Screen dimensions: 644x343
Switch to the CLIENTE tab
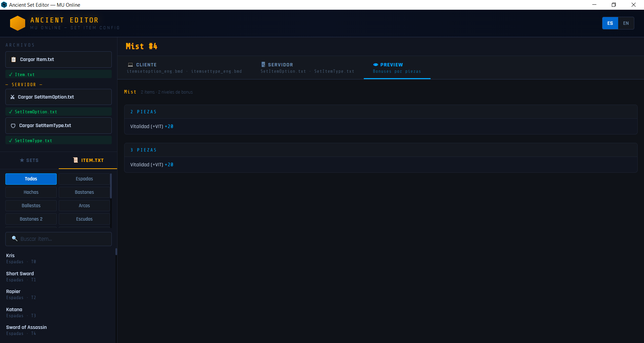[184, 68]
